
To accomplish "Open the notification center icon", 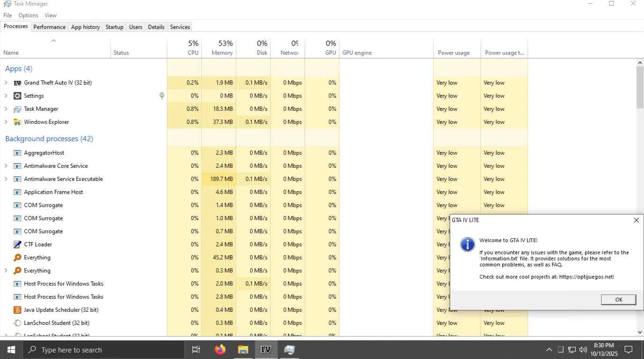I will coord(629,350).
